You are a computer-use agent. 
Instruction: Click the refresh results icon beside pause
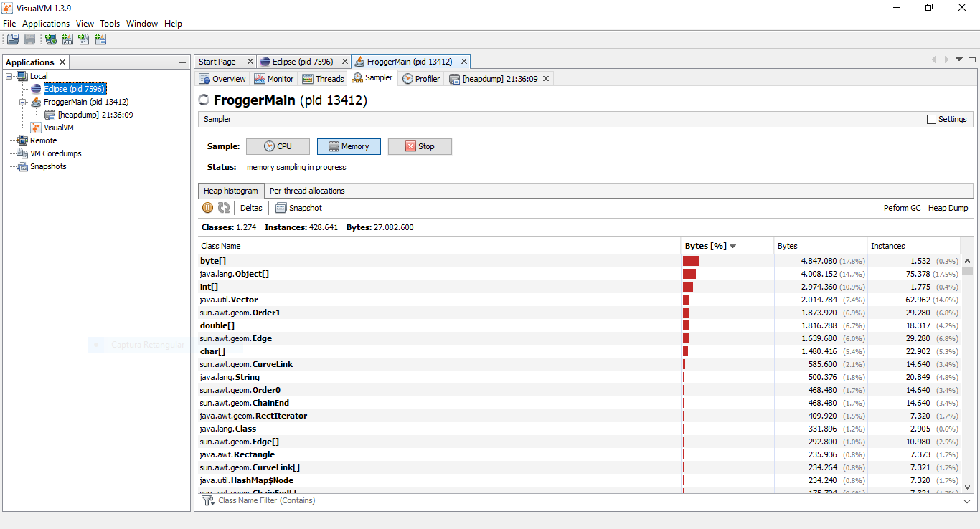coord(224,208)
